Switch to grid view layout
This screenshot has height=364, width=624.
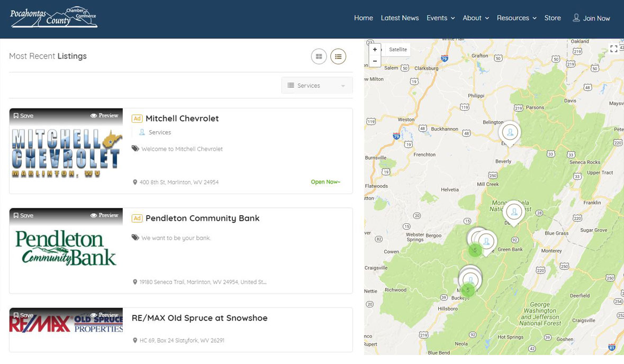click(319, 57)
